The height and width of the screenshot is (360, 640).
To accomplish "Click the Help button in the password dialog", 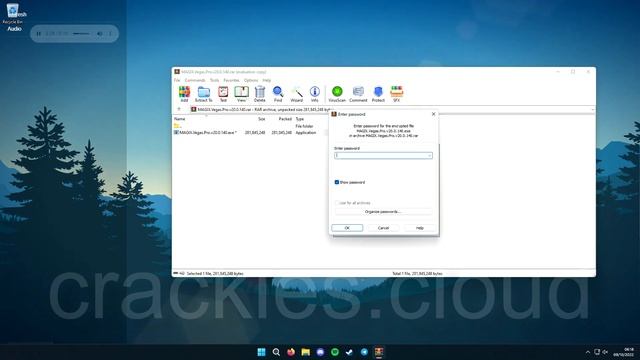I will (x=420, y=228).
